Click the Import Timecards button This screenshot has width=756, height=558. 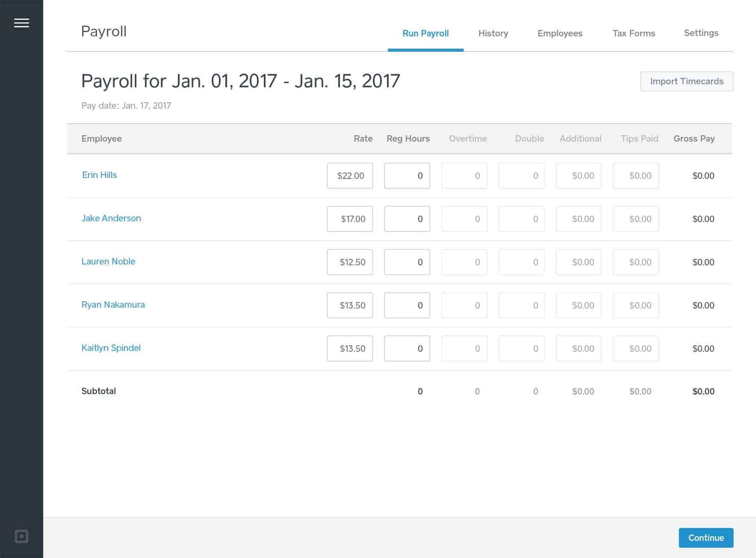(687, 81)
